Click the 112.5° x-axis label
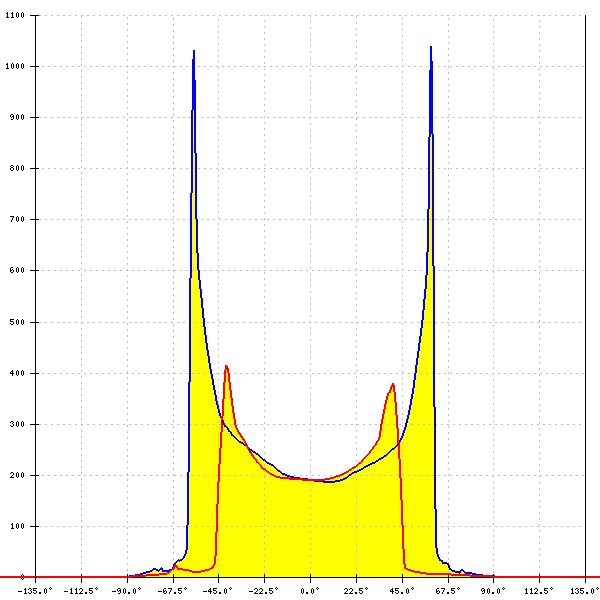Screen dimensions: 600x600 click(x=539, y=591)
